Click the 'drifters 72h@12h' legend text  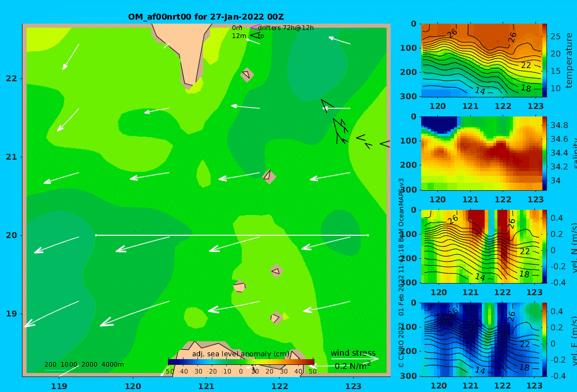click(x=286, y=28)
